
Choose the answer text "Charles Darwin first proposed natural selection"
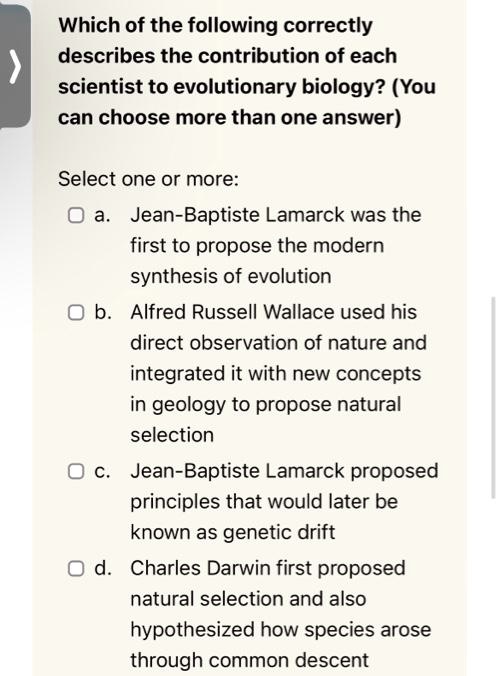pyautogui.click(x=281, y=614)
